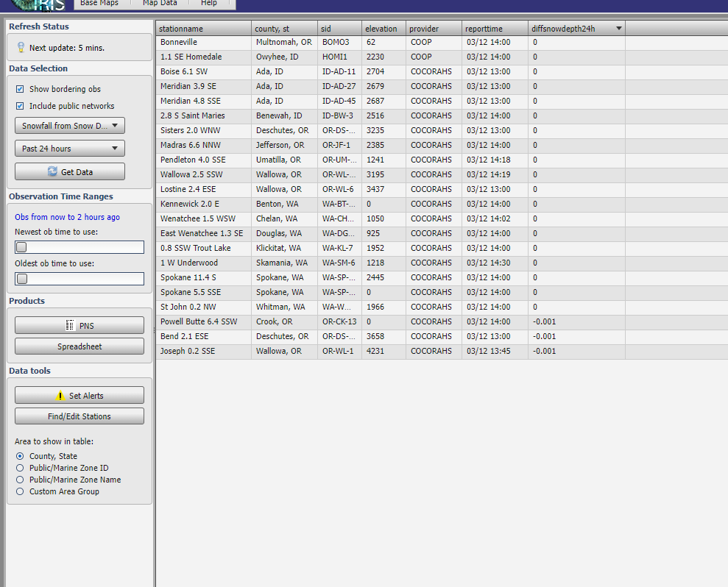Open the Map Data menu
728x587 pixels.
160,4
